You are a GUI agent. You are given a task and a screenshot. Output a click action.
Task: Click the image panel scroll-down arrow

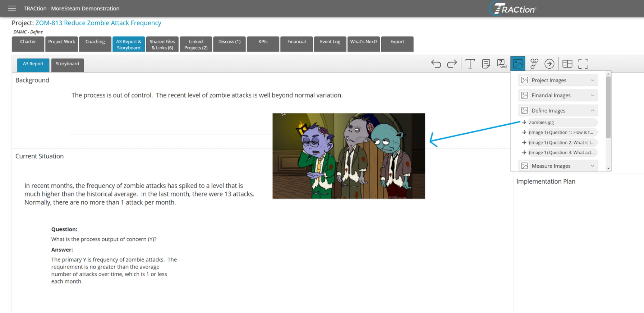608,169
